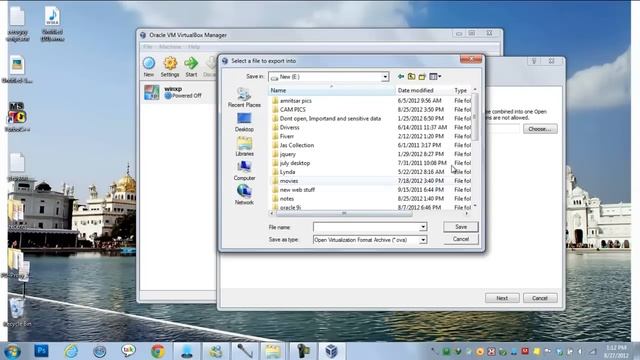Select the Lynda folder

(287, 172)
